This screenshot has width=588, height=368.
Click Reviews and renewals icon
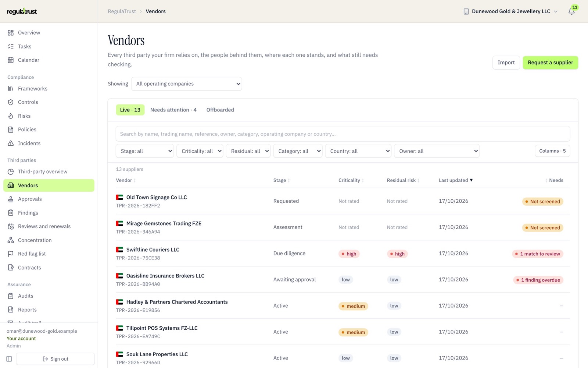(x=11, y=226)
